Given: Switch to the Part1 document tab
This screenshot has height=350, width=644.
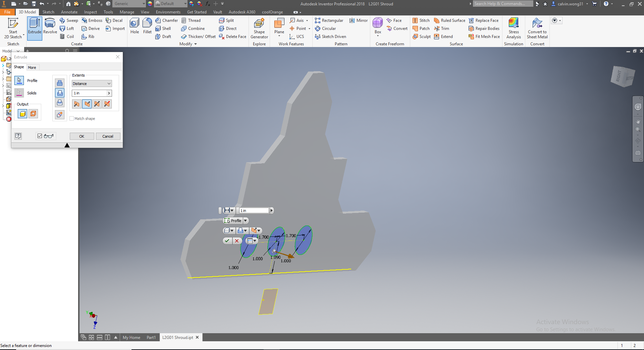Looking at the screenshot, I should click(x=151, y=338).
